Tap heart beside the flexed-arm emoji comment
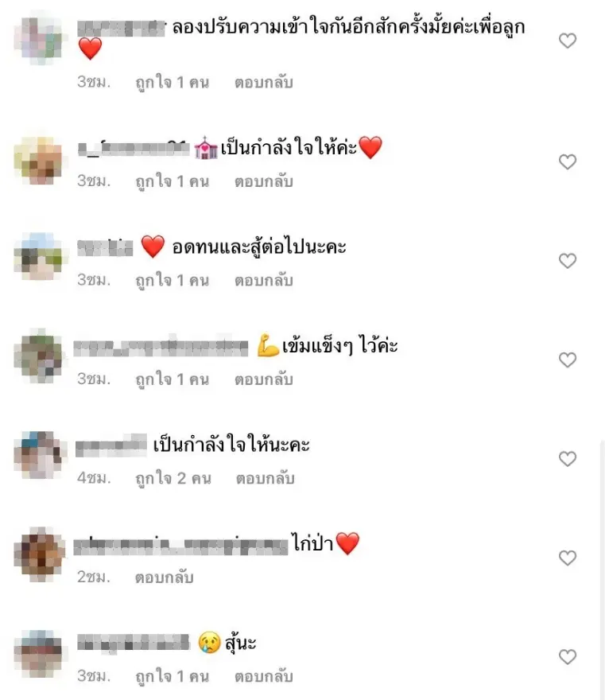 tap(568, 360)
